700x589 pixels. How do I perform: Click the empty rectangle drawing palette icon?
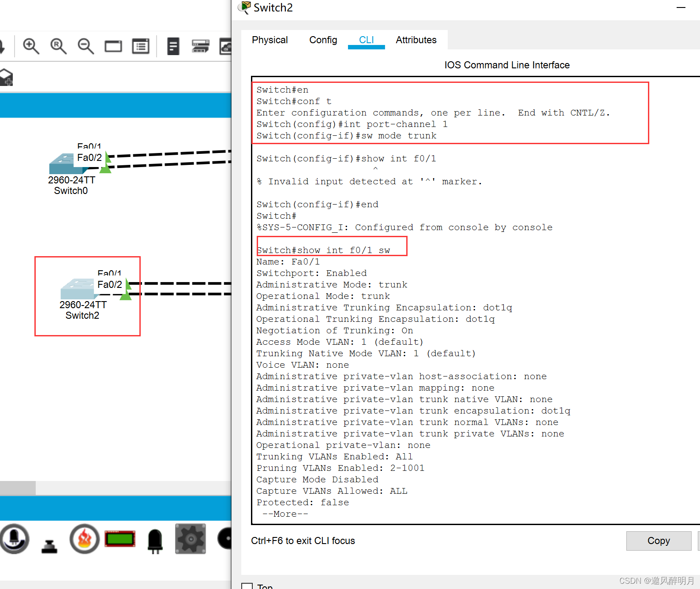coord(113,46)
